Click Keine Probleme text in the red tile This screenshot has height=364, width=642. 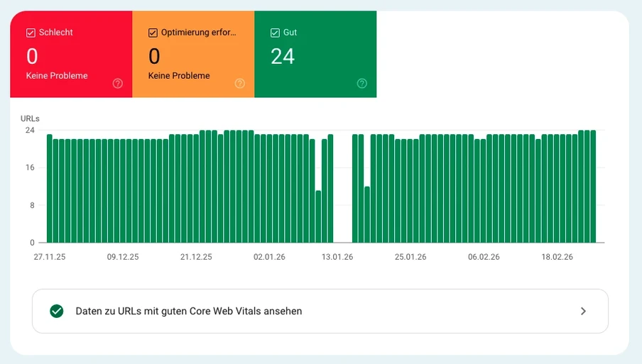tap(57, 76)
